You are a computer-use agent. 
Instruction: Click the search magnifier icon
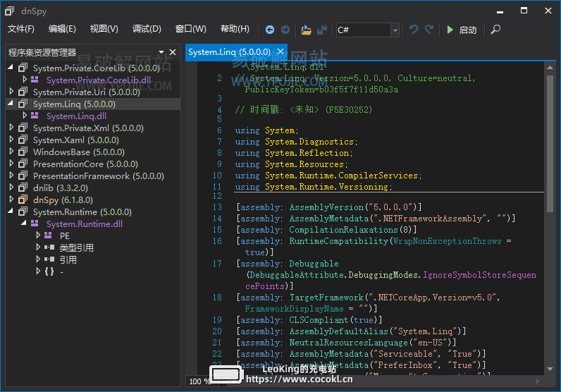point(495,30)
